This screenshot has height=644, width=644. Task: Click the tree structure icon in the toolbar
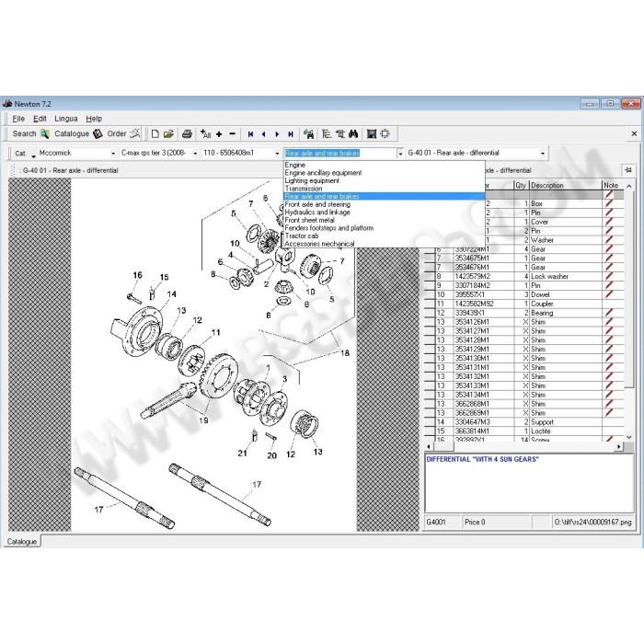click(326, 134)
